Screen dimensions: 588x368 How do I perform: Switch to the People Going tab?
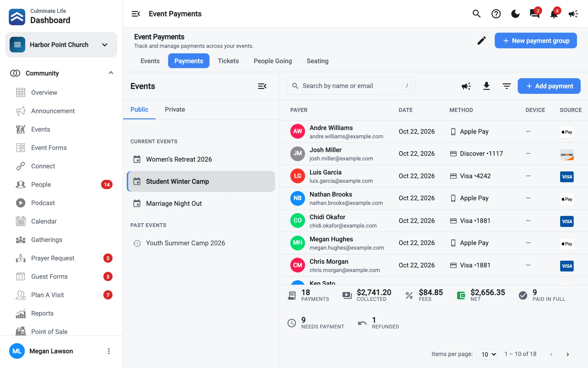tap(273, 61)
